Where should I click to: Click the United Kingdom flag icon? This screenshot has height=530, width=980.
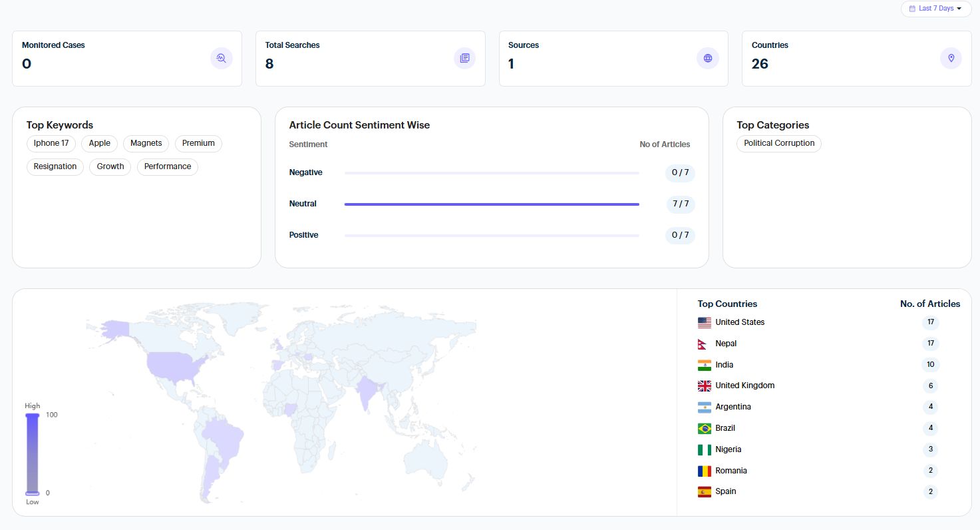point(705,386)
